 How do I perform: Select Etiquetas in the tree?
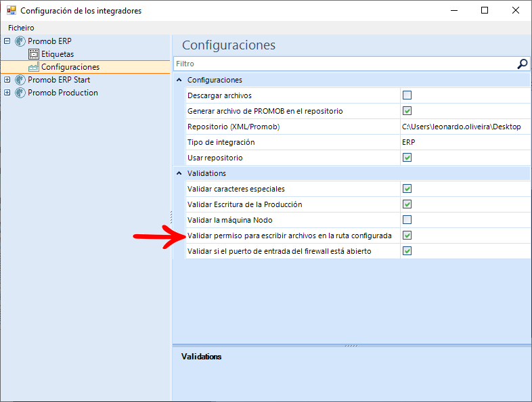(x=58, y=54)
